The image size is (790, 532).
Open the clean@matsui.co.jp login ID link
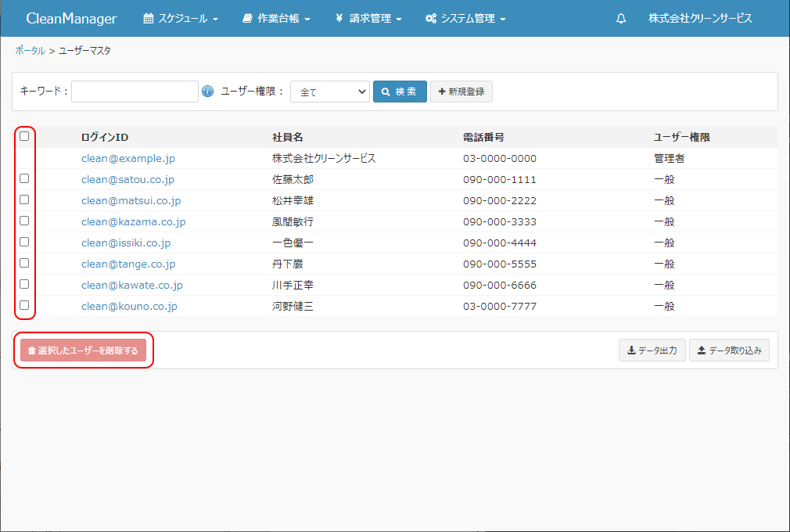(x=131, y=200)
